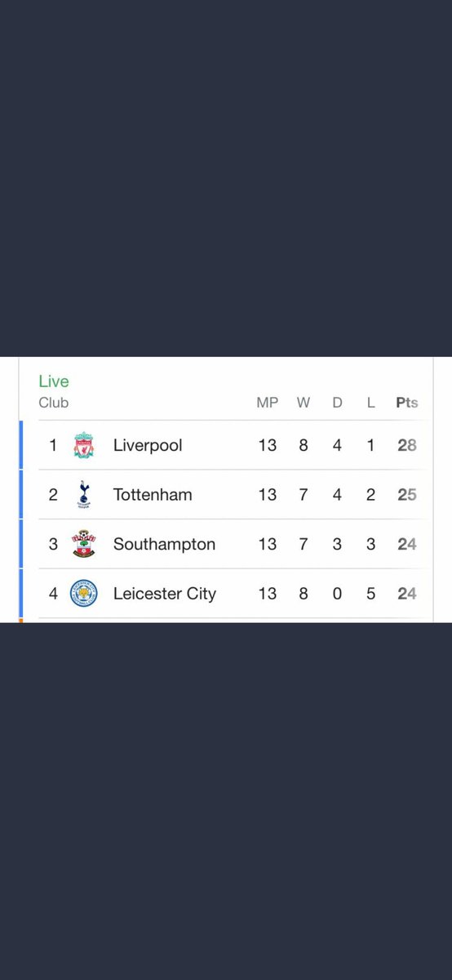Viewport: 452px width, 980px height.
Task: Open the Southampton team name link
Action: click(164, 545)
